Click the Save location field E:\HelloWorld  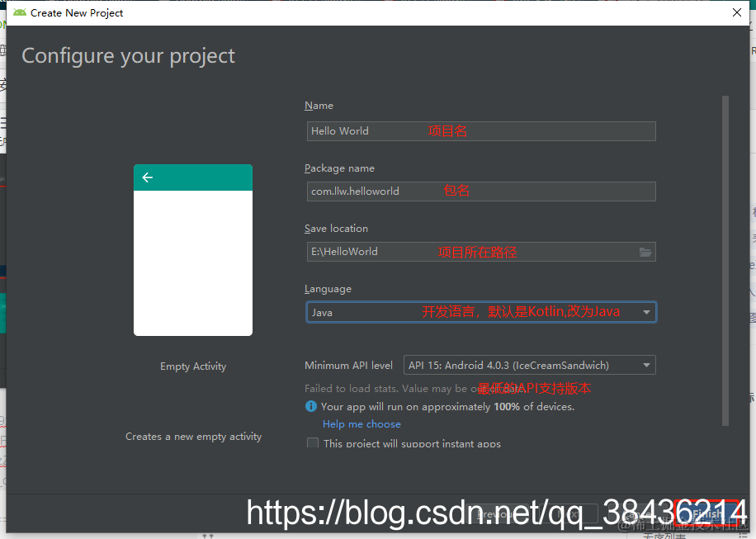click(480, 252)
